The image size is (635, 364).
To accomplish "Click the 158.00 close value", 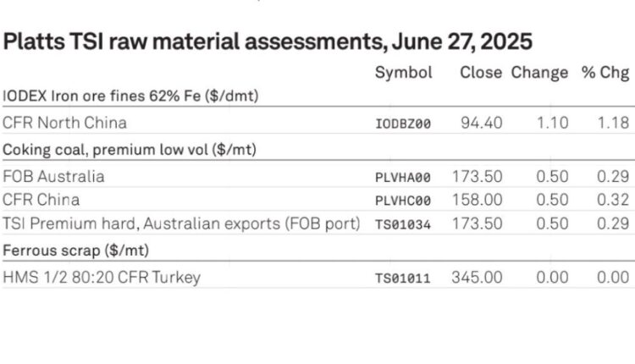I will coord(477,200).
